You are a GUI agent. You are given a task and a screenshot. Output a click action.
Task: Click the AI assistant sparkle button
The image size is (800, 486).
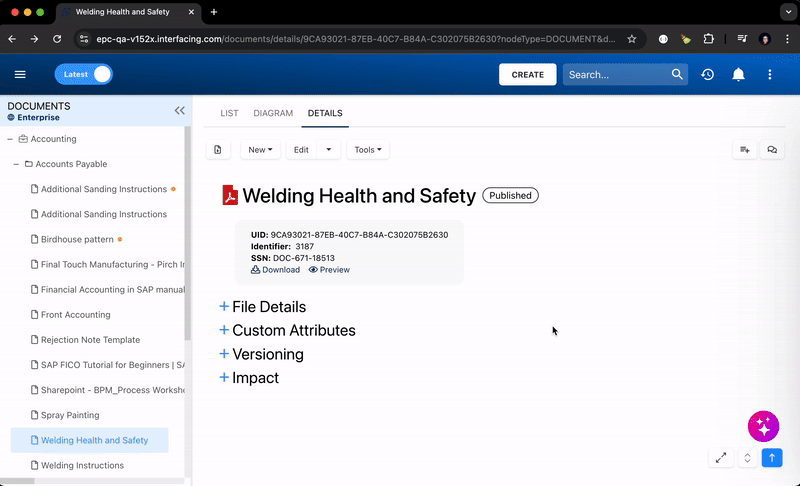[x=763, y=426]
